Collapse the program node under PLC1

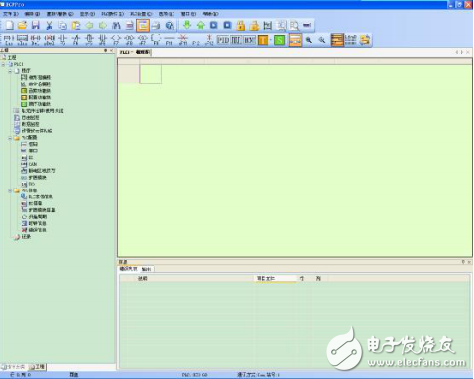(10, 71)
